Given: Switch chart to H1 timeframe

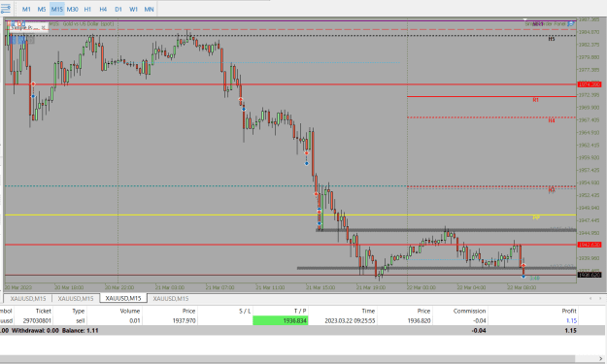Looking at the screenshot, I should [x=87, y=9].
